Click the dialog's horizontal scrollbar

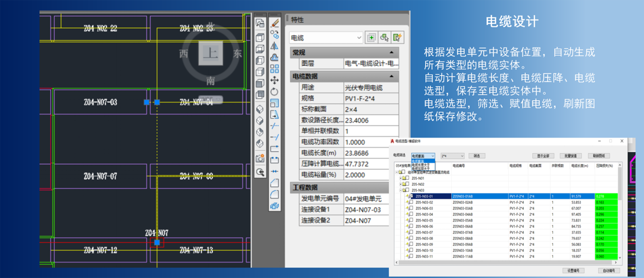[506, 262]
